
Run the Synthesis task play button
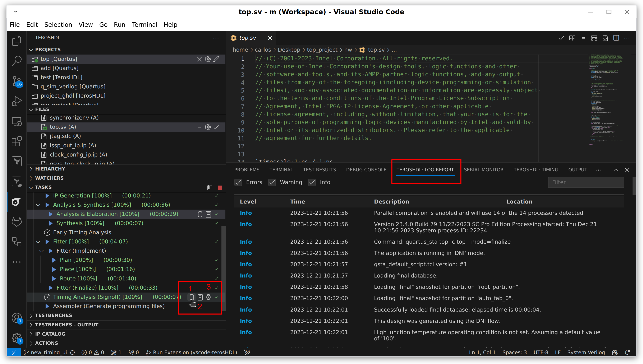(x=51, y=223)
